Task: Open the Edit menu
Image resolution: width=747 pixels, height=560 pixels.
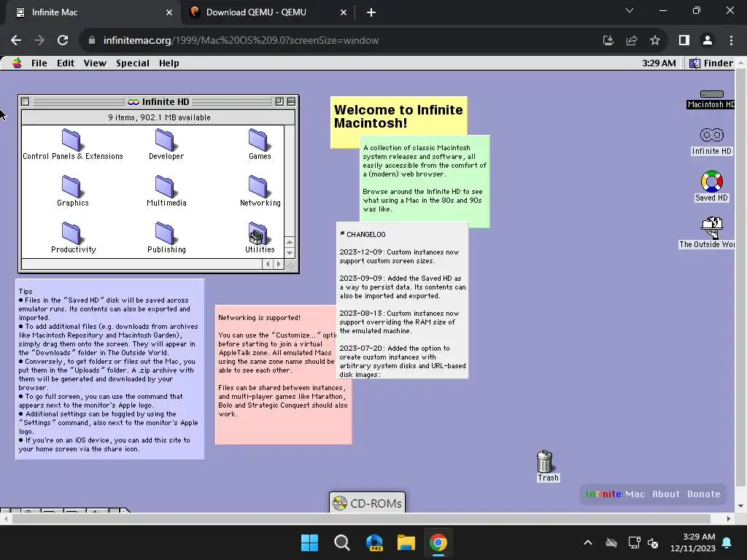Action: coord(66,63)
